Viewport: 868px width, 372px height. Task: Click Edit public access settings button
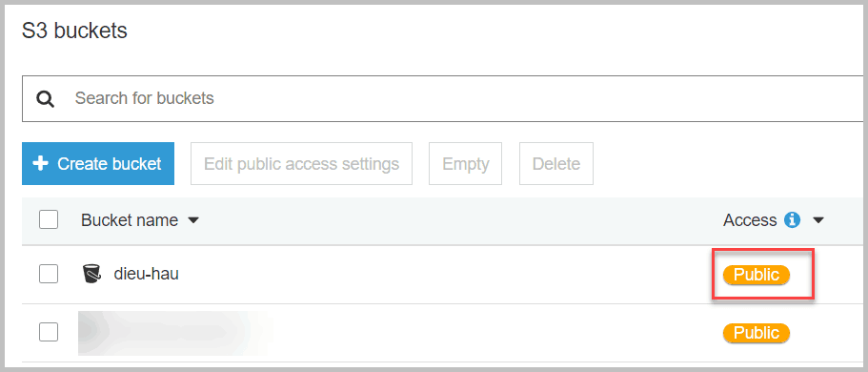point(301,163)
